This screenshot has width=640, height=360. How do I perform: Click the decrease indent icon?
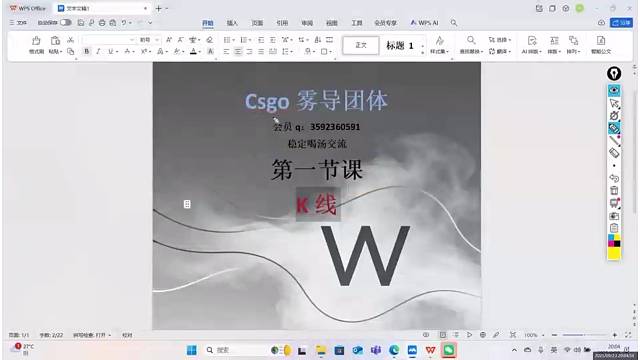click(x=261, y=40)
